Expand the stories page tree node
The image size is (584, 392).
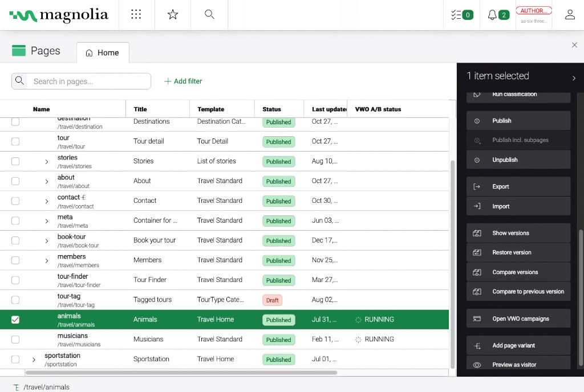(47, 162)
